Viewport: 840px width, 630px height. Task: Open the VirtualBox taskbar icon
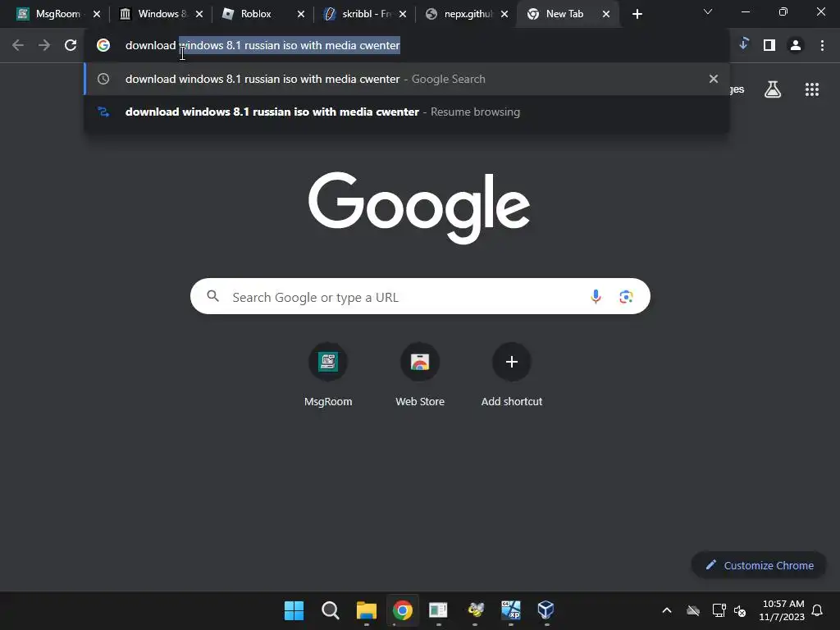click(546, 610)
